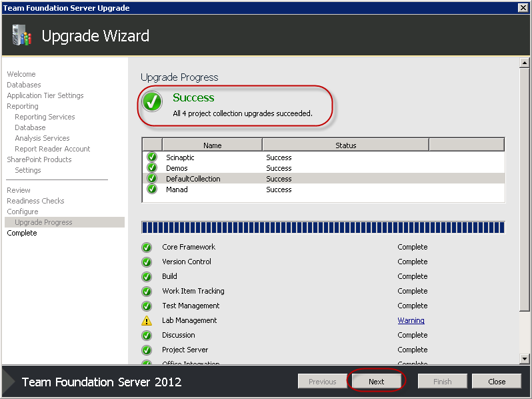This screenshot has height=399, width=532.
Task: Select the DefaultCollection row in the table
Action: point(323,179)
